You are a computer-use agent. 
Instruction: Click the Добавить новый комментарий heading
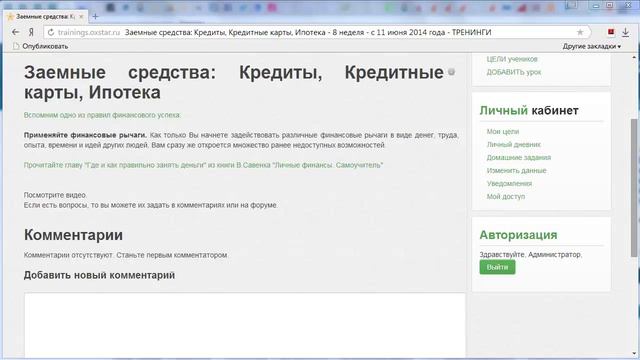tap(99, 275)
